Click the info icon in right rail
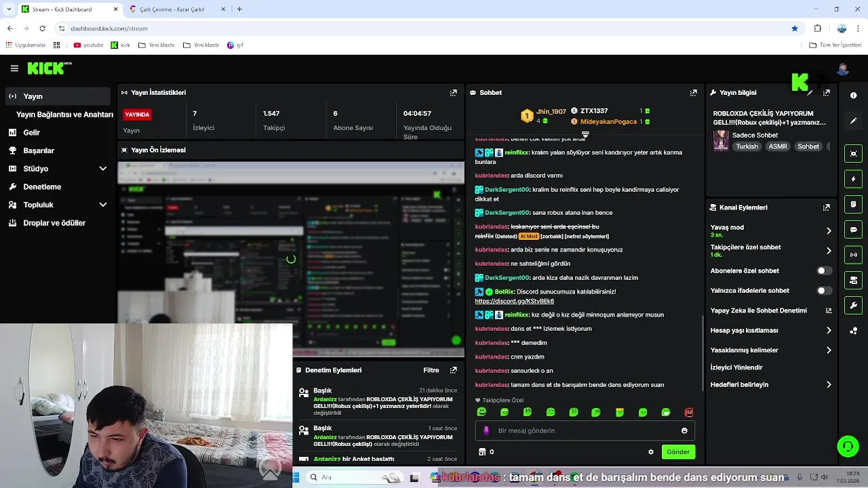868x488 pixels. point(853,96)
